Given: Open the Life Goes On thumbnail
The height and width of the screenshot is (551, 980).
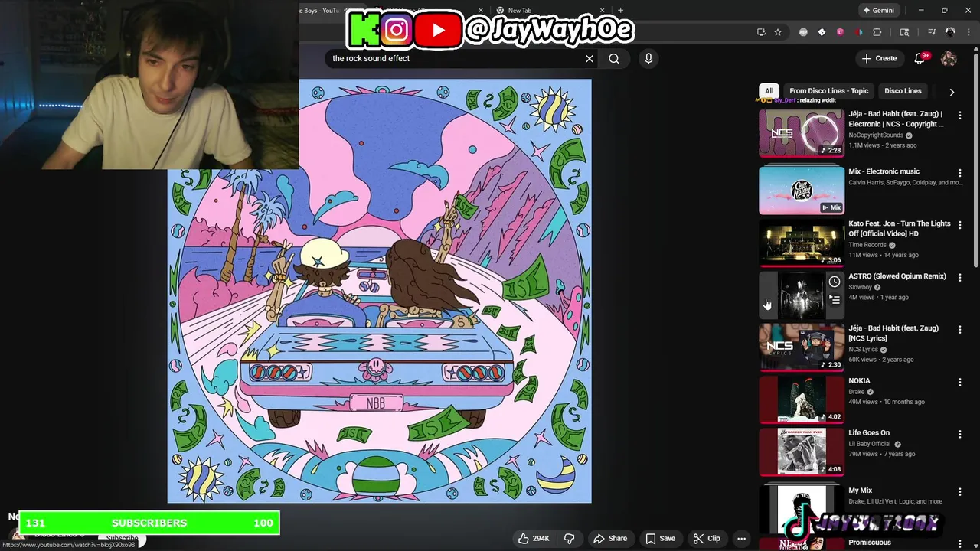Looking at the screenshot, I should (802, 452).
